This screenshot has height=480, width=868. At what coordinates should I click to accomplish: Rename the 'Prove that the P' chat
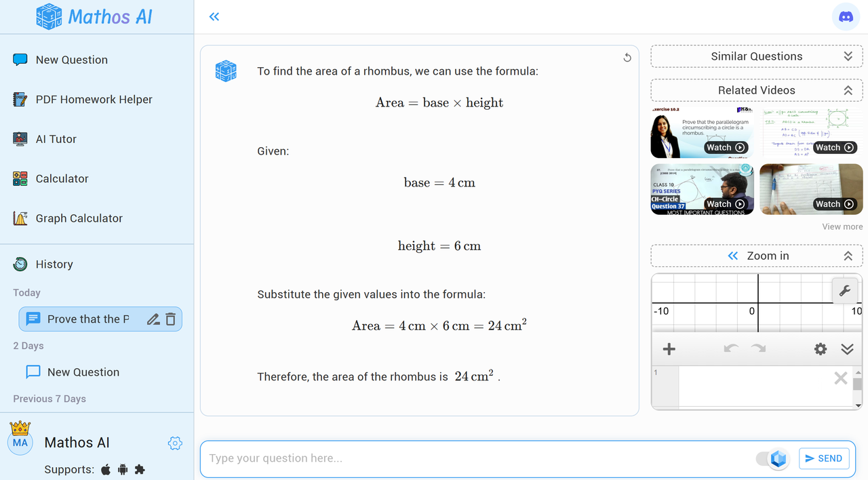(153, 319)
